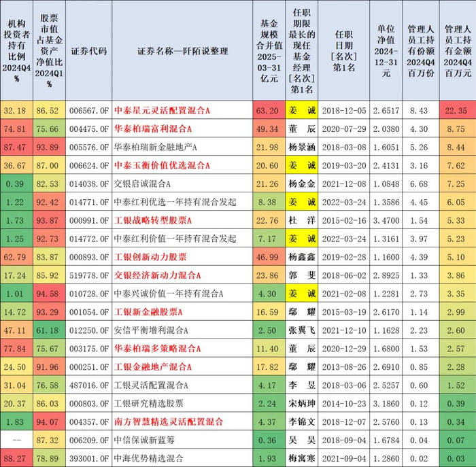The image size is (476, 467).
Task: Select manager name 张翼飞
Action: pos(302,330)
